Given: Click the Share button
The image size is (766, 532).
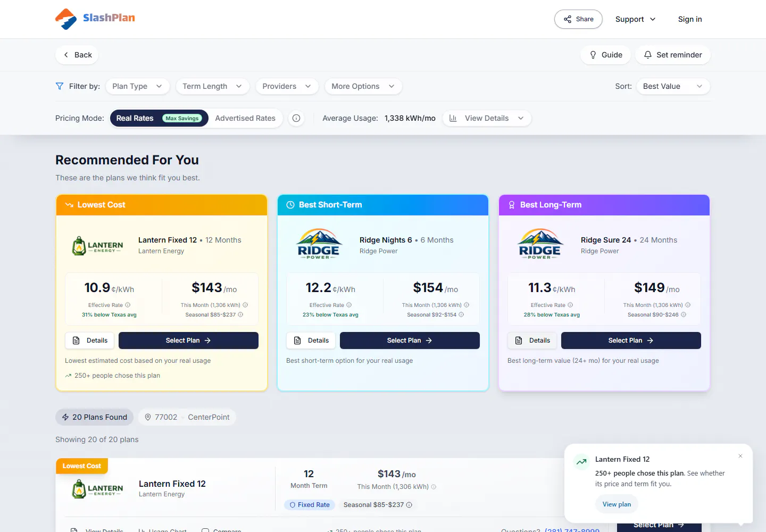Looking at the screenshot, I should pos(578,19).
